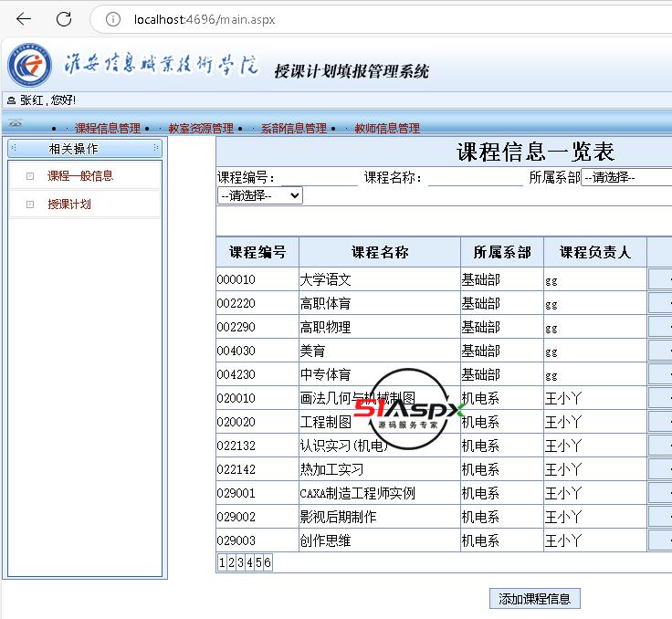Screen dimensions: 672x619
Task: Open the 课程一般信息 sidebar link
Action: 80,176
